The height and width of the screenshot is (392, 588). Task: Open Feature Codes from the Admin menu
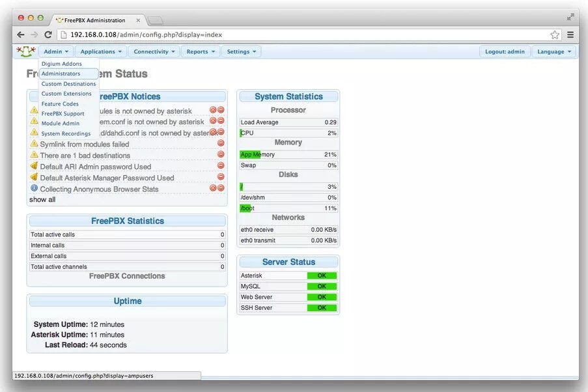tap(60, 104)
